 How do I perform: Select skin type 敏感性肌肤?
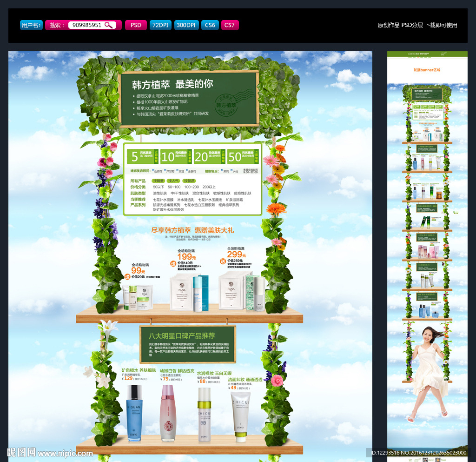(222, 193)
